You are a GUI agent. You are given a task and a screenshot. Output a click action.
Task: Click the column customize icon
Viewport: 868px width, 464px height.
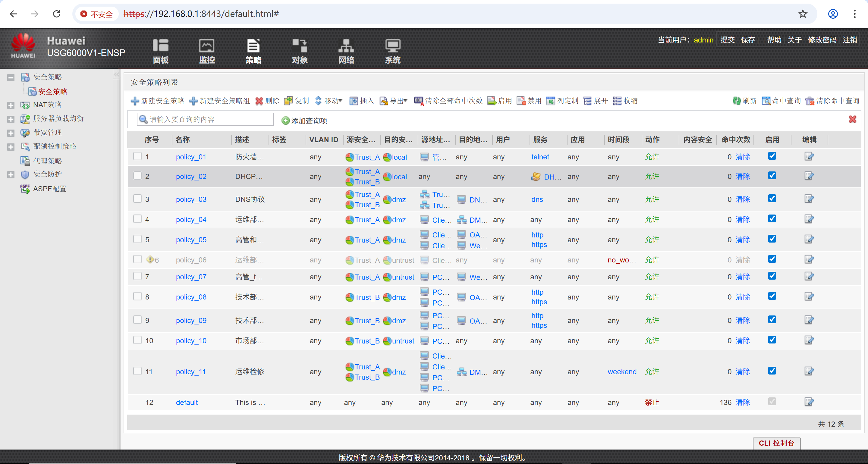click(550, 101)
